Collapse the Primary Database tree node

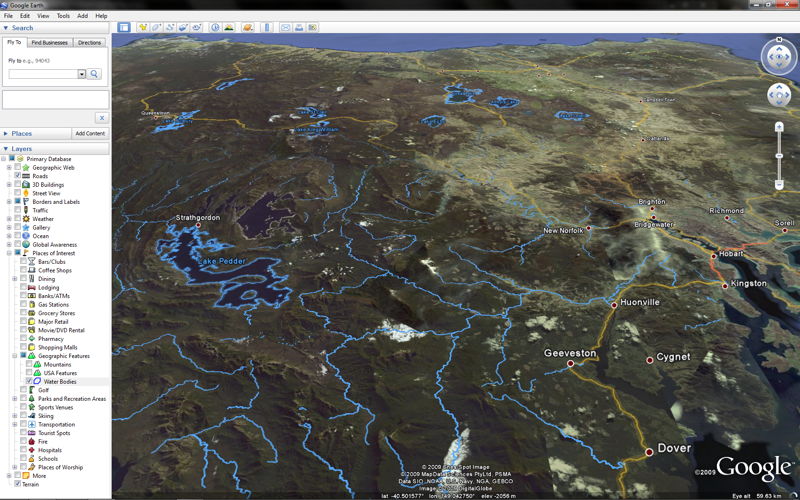click(x=4, y=159)
